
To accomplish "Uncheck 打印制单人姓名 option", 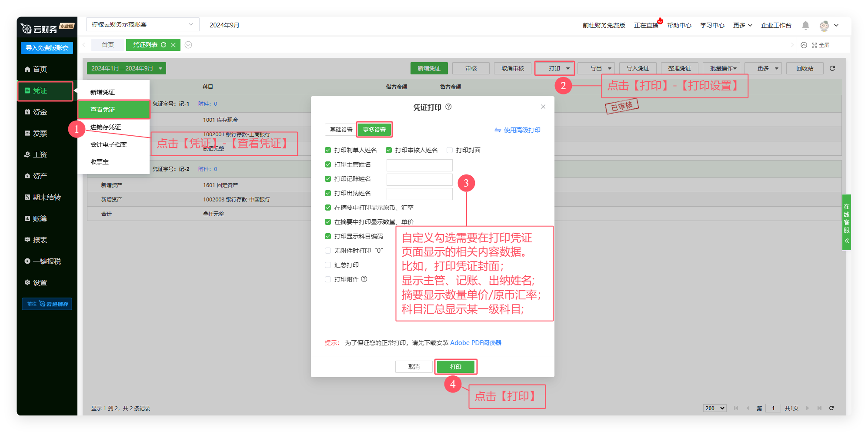I will (x=328, y=150).
